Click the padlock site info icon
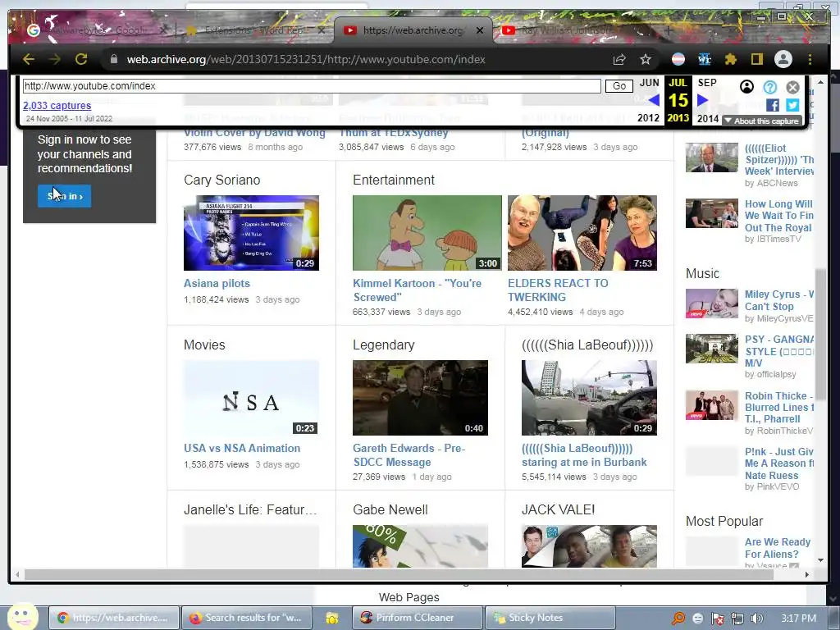Image resolution: width=840 pixels, height=630 pixels. pyautogui.click(x=113, y=59)
